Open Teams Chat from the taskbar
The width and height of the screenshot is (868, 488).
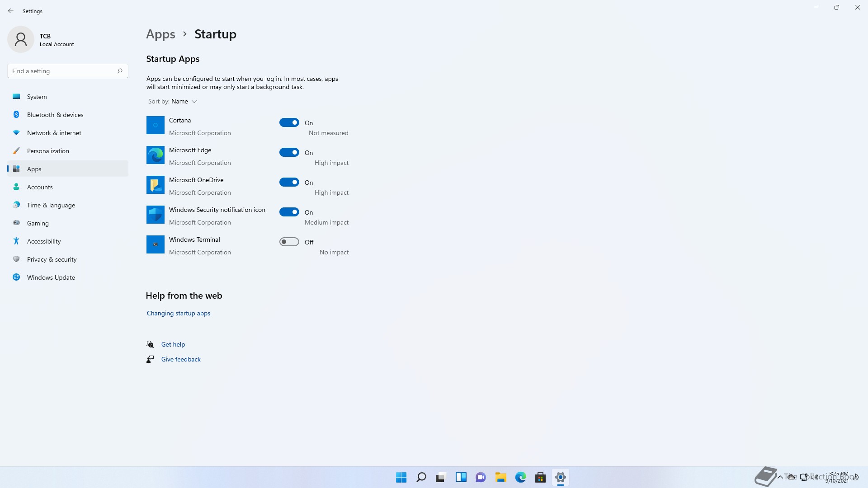(x=481, y=478)
